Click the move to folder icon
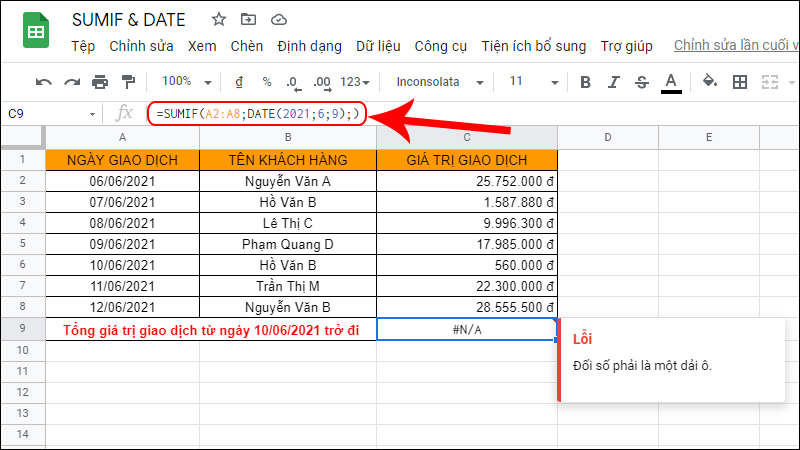This screenshot has width=800, height=450. pyautogui.click(x=248, y=19)
